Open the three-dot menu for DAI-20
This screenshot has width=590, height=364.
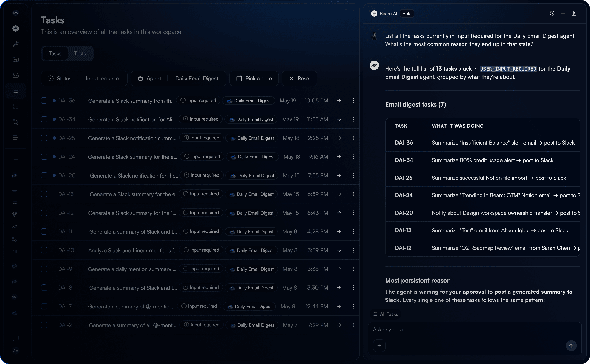click(353, 176)
